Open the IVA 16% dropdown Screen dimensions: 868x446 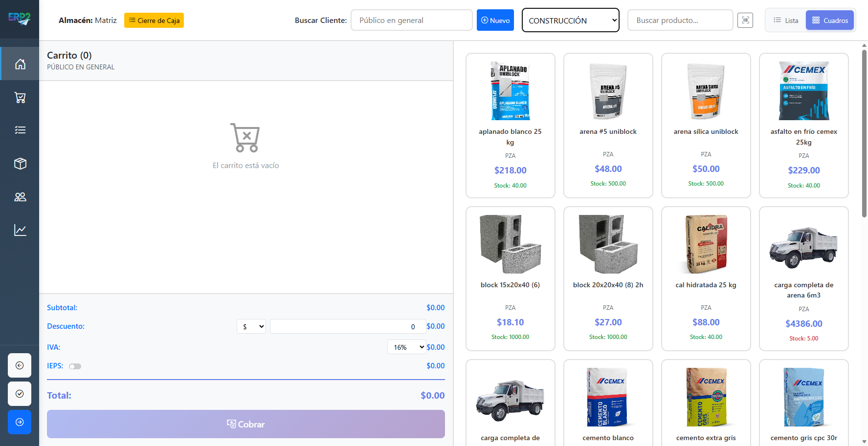(406, 347)
